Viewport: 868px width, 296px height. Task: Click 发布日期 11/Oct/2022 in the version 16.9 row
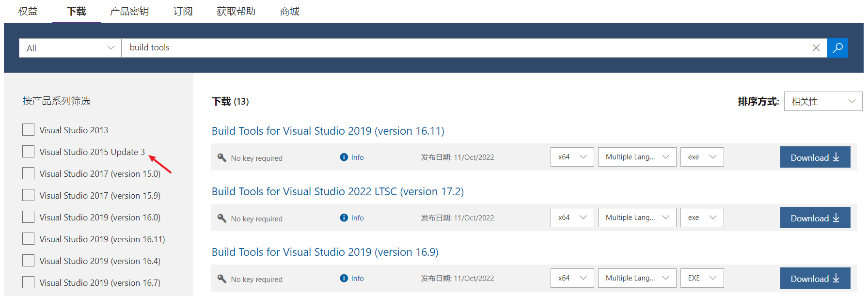click(458, 279)
